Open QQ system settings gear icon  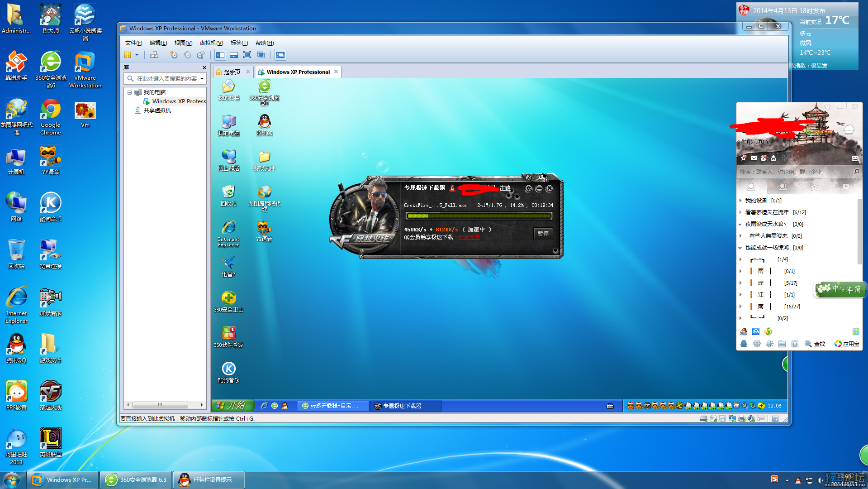pos(757,344)
